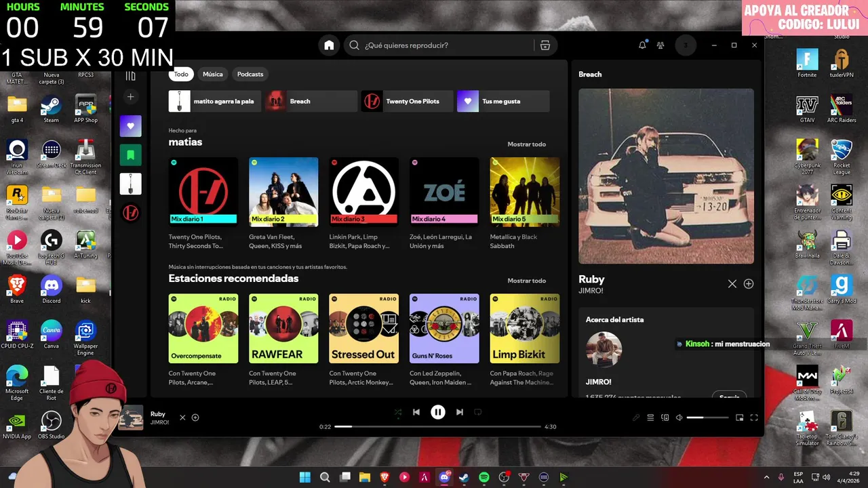The height and width of the screenshot is (488, 868).
Task: Open now playing thumbnail in bottom bar
Action: (x=131, y=418)
